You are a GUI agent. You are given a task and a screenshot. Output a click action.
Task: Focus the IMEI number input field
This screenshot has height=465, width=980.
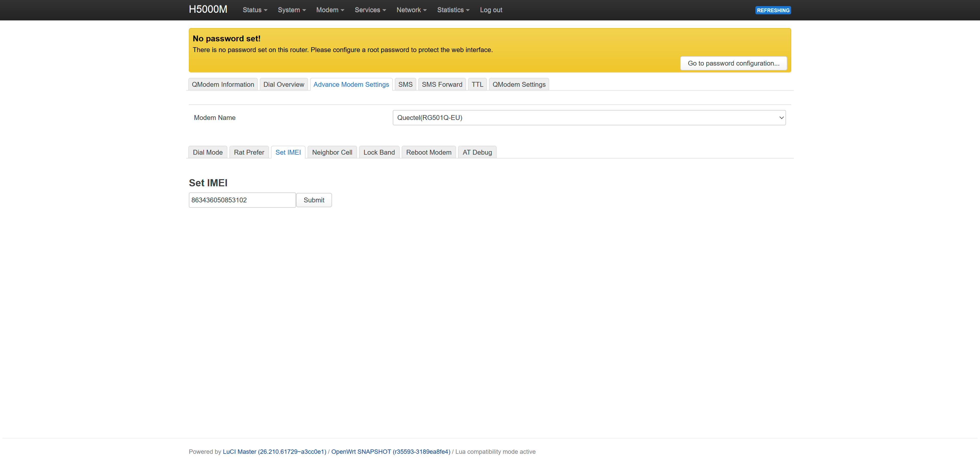[242, 200]
